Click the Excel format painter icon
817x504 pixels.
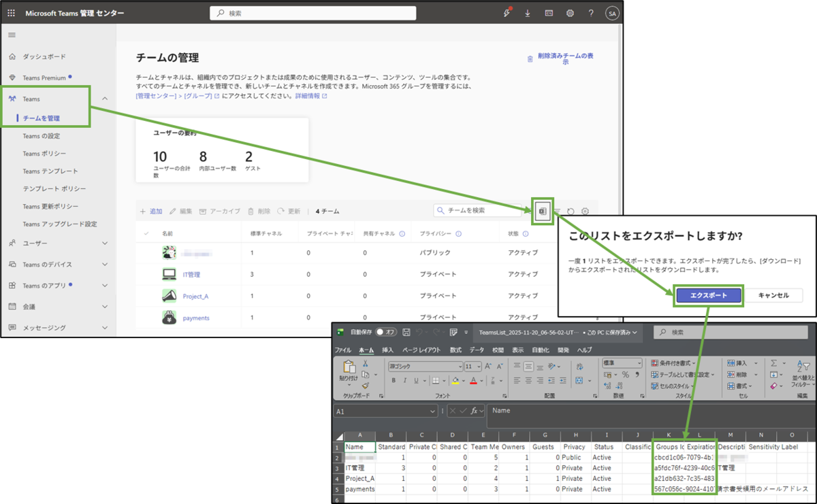[366, 386]
